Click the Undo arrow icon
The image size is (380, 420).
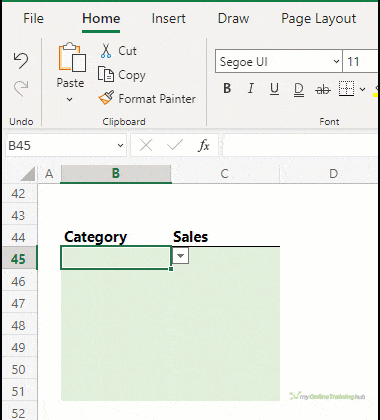coord(21,60)
